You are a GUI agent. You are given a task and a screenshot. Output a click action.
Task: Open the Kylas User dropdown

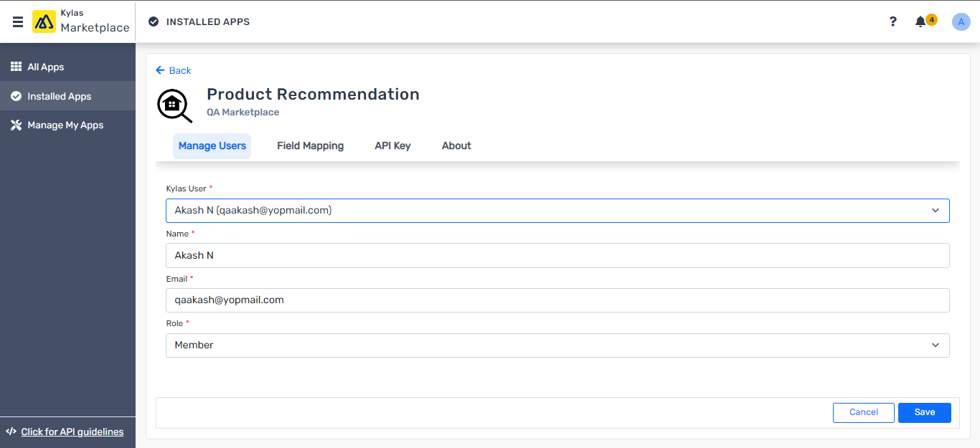click(x=557, y=210)
